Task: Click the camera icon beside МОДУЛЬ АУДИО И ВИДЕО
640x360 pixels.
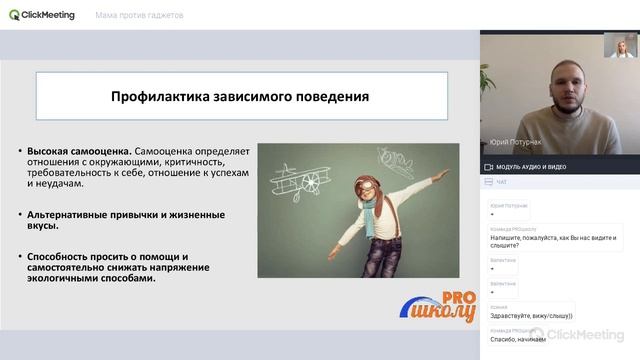Action: (489, 167)
